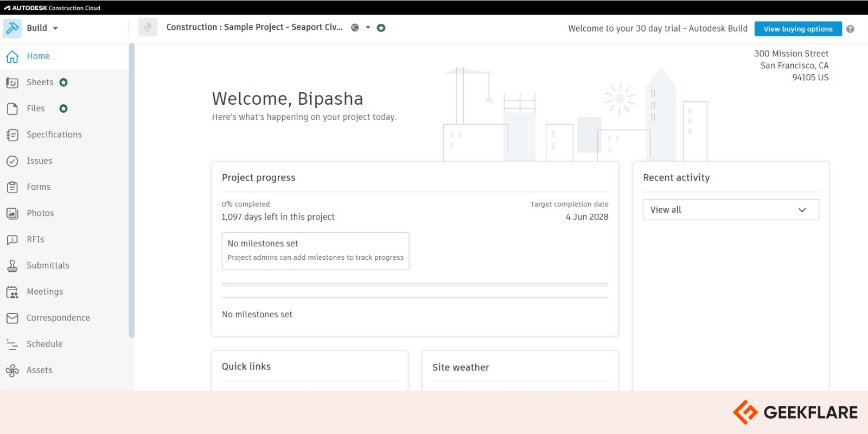Viewport: 868px width, 434px height.
Task: Click the Correspondence envelope icon
Action: point(12,318)
